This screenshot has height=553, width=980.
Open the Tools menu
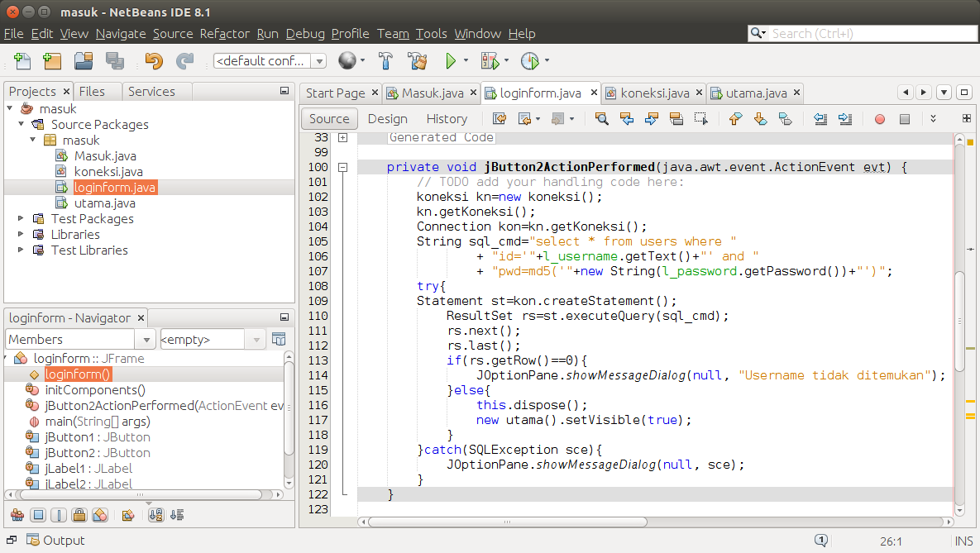431,34
